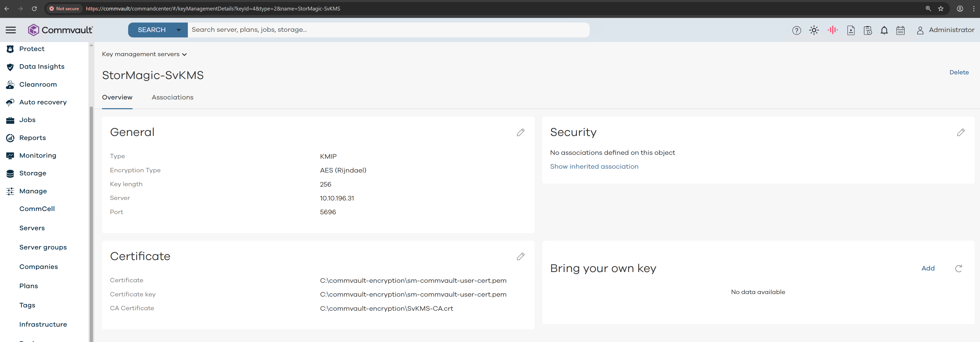The width and height of the screenshot is (980, 342).
Task: Click the Data Insights shield icon
Action: pyautogui.click(x=10, y=67)
